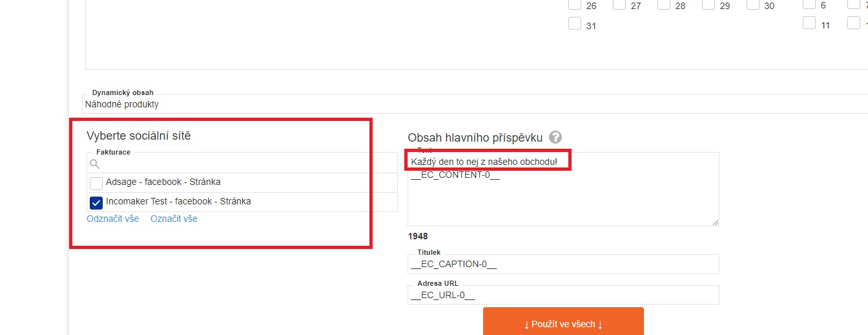Viewport: 868px width, 335px height.
Task: Tick the checkbox labeled 11
Action: pos(809,23)
